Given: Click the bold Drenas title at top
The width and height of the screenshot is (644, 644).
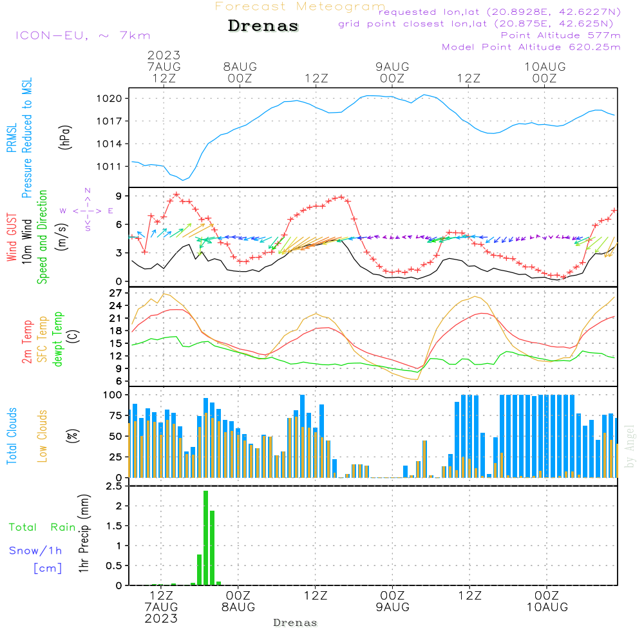Looking at the screenshot, I should click(263, 26).
